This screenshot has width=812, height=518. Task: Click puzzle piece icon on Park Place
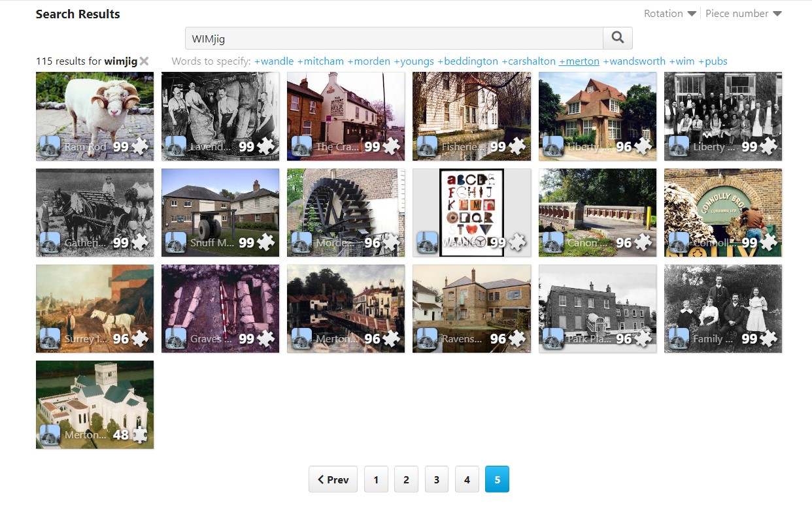643,338
